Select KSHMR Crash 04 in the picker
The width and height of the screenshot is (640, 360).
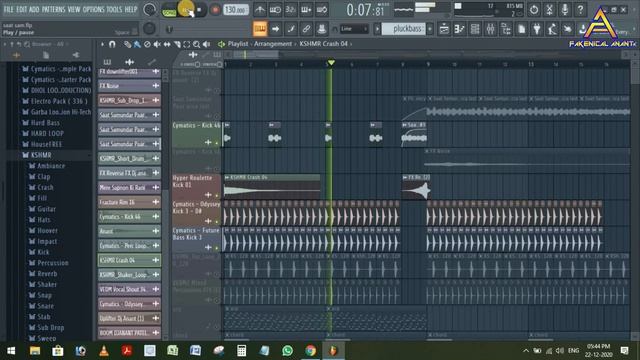129,260
